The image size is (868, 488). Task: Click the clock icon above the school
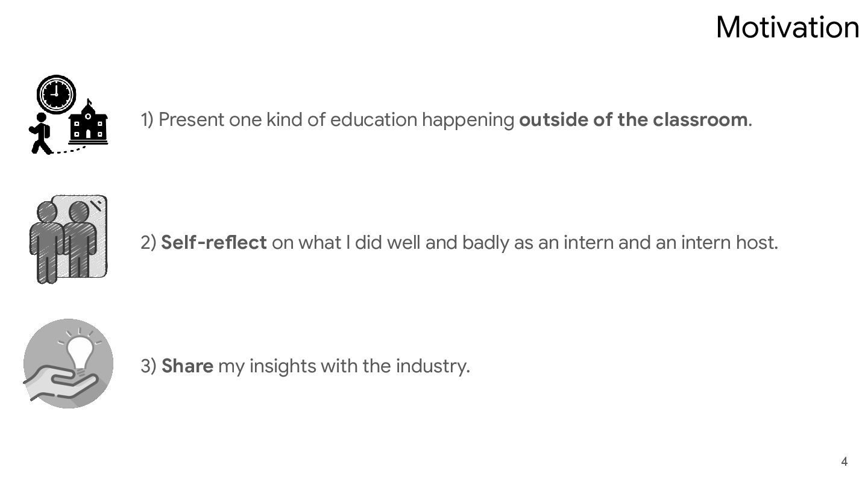pyautogui.click(x=56, y=94)
